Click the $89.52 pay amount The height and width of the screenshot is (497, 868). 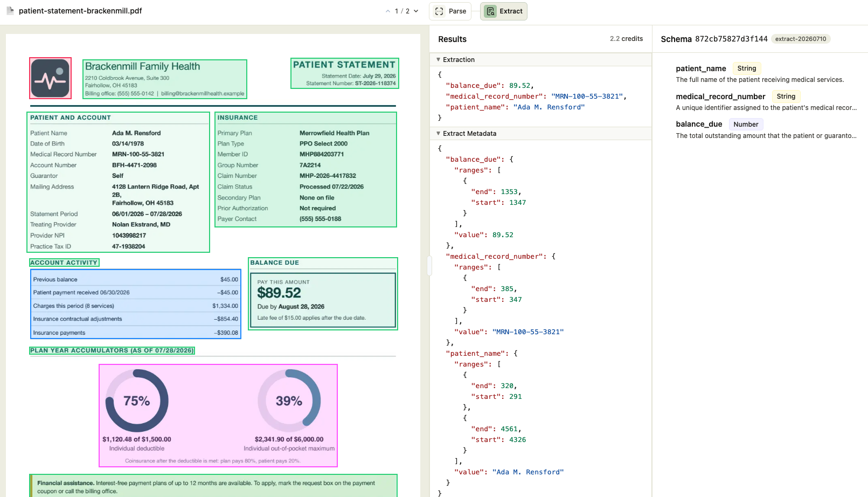point(279,293)
